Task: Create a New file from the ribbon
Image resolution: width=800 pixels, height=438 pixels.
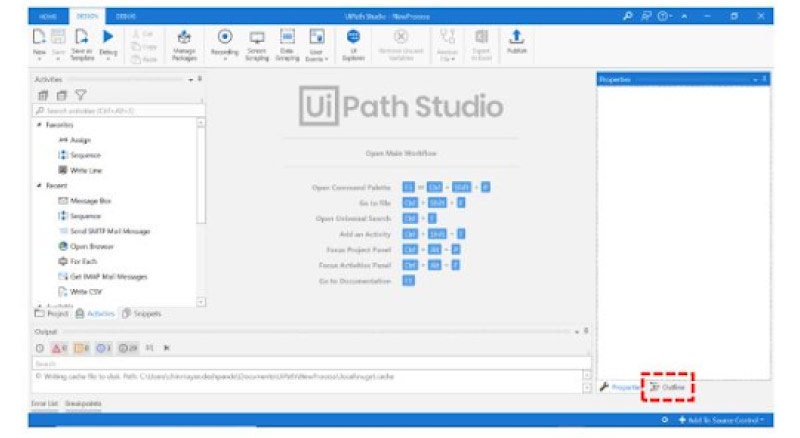Action: (39, 44)
